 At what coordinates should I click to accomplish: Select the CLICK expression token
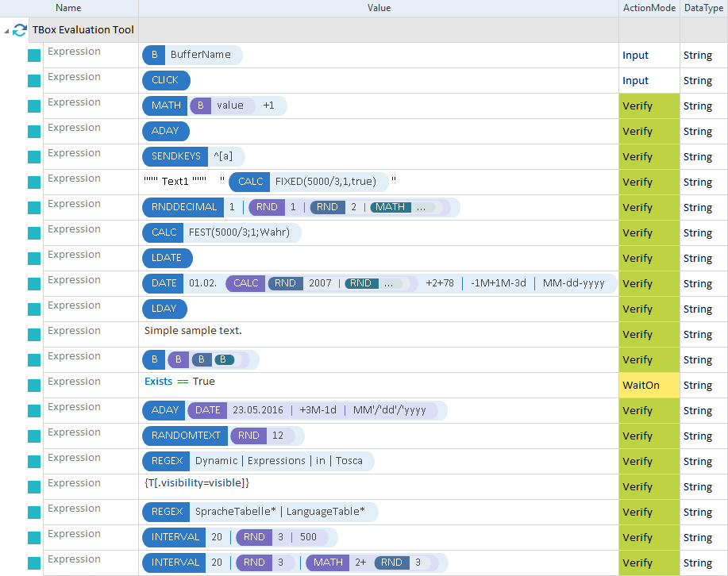click(x=165, y=81)
